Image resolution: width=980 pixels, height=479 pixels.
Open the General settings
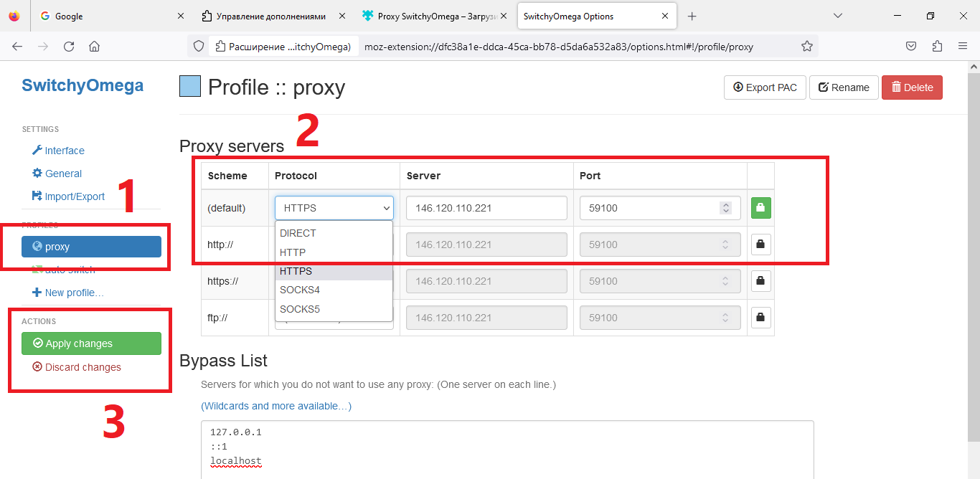pyautogui.click(x=57, y=174)
